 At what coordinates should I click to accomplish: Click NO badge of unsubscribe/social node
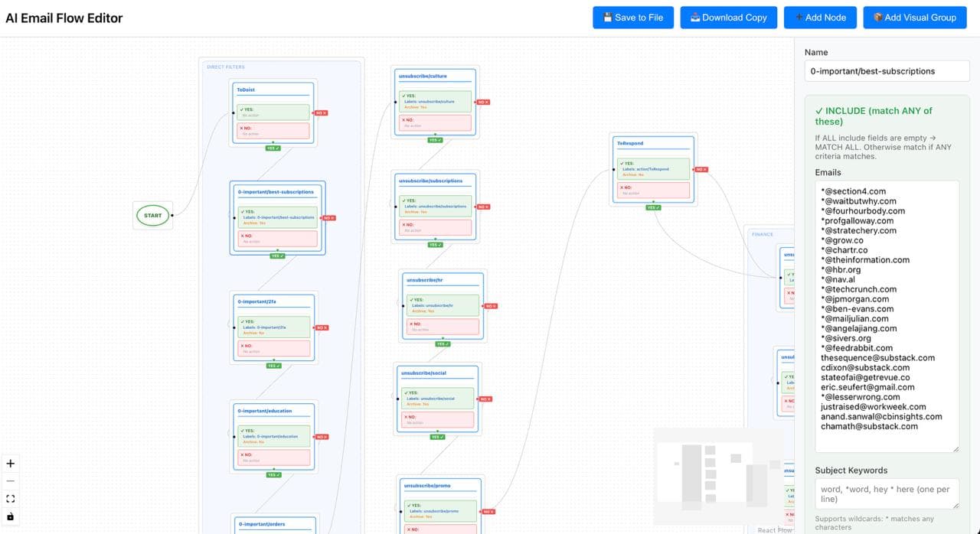tap(485, 399)
